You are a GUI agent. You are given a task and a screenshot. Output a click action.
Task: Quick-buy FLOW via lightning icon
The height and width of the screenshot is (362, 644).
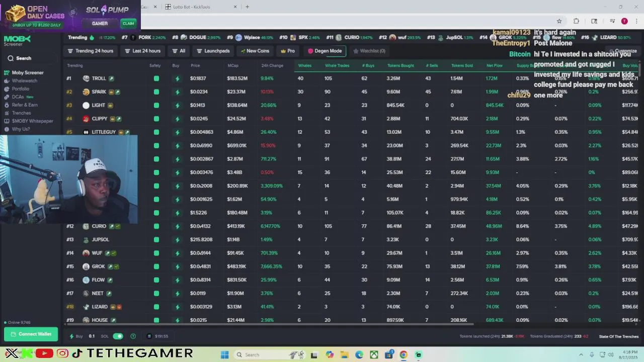coord(177,280)
